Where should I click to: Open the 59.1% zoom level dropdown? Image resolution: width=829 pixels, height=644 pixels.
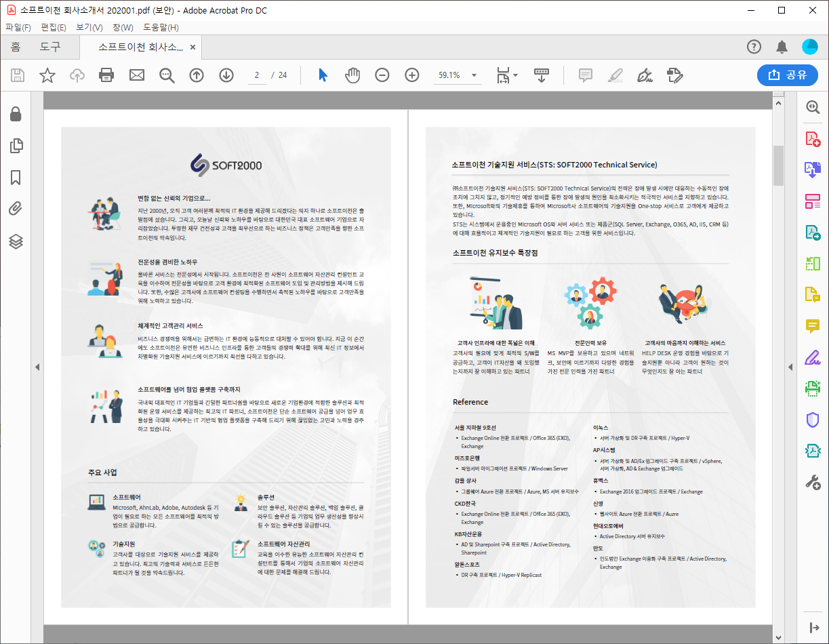click(x=474, y=75)
